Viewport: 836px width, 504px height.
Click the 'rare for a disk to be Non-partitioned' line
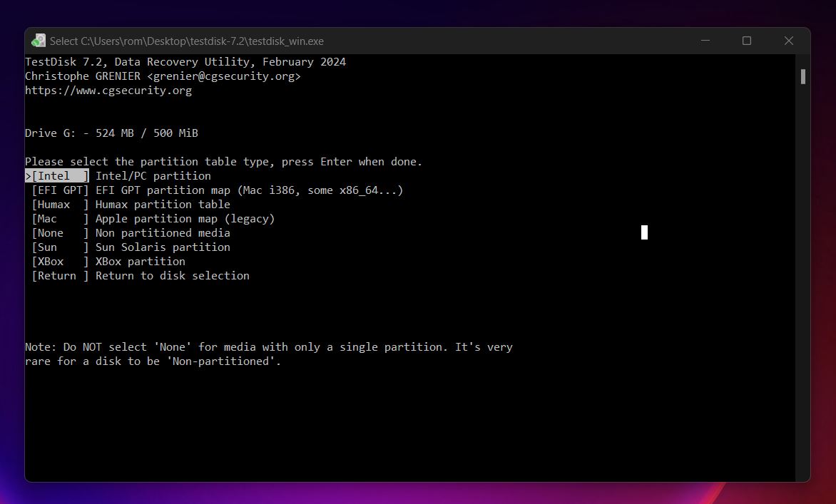tap(153, 361)
